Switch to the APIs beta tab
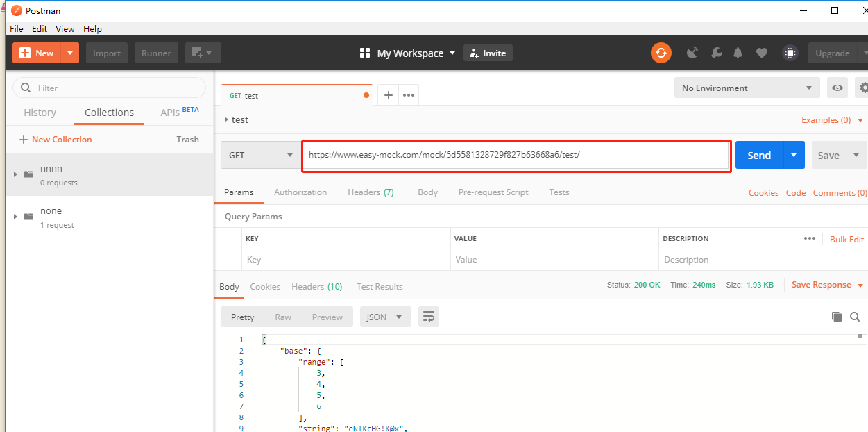868x432 pixels. tap(180, 112)
